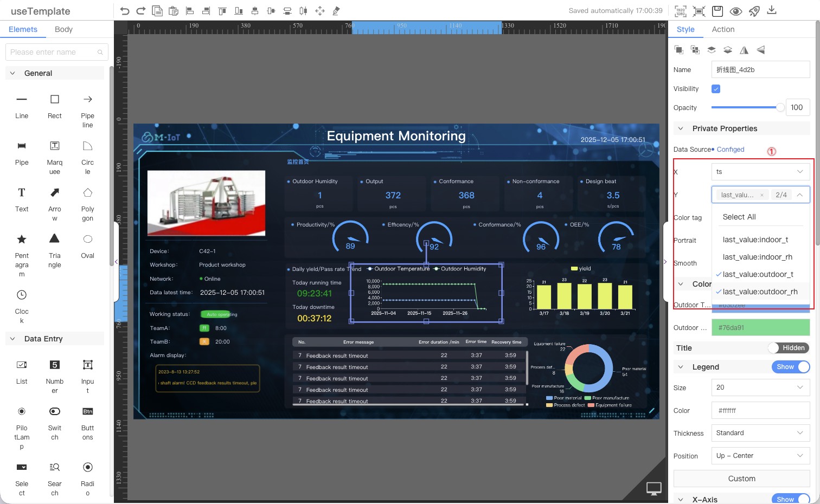The height and width of the screenshot is (504, 820).
Task: Collapse the Private Properties section
Action: pos(681,128)
